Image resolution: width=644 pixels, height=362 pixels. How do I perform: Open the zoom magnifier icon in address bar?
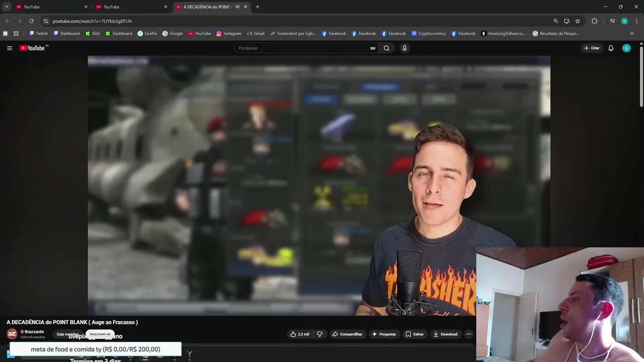click(x=556, y=21)
